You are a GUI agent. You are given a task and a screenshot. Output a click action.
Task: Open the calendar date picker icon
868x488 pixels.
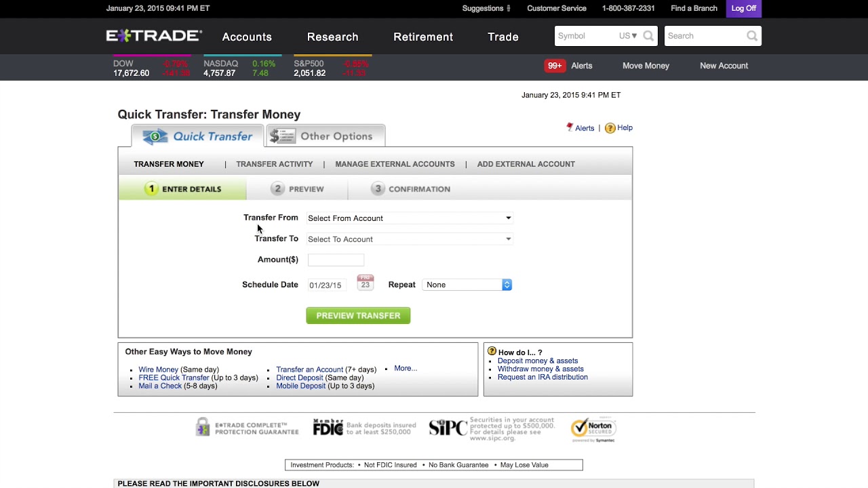365,283
